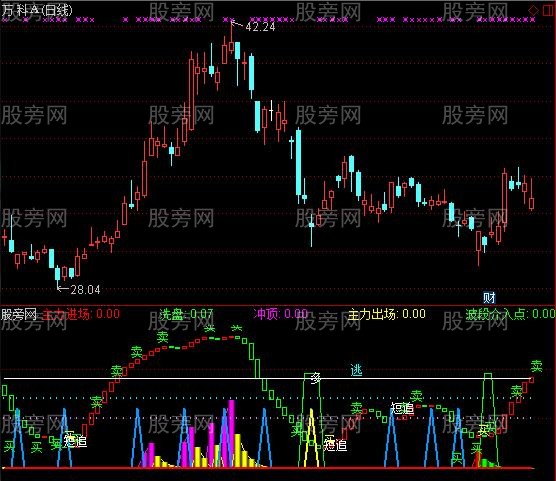This screenshot has height=481, width=556.
Task: Click the yellow spike beneath the 多 label
Action: (x=311, y=438)
